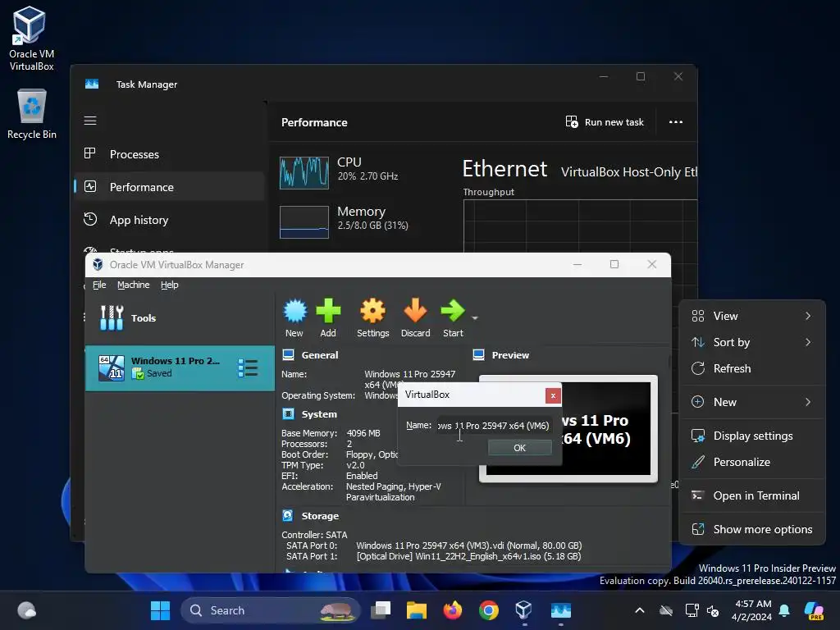The image size is (840, 630).
Task: Click Discard saved state icon
Action: tap(415, 318)
